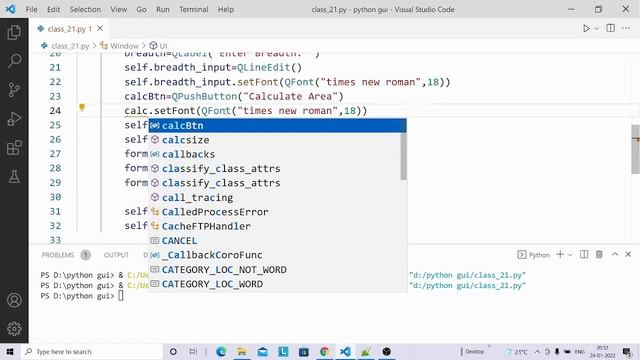Open the Selection menu
This screenshot has height=360, width=640.
(x=85, y=9)
